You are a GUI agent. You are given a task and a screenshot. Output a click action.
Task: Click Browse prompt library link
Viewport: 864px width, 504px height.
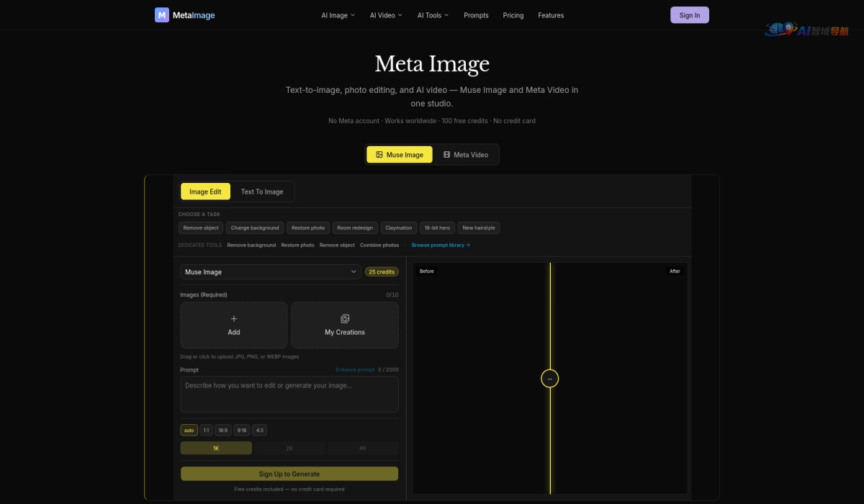tap(441, 245)
